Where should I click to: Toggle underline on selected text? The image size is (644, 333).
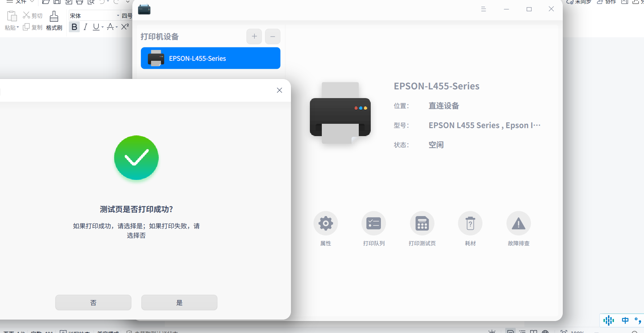coord(96,27)
